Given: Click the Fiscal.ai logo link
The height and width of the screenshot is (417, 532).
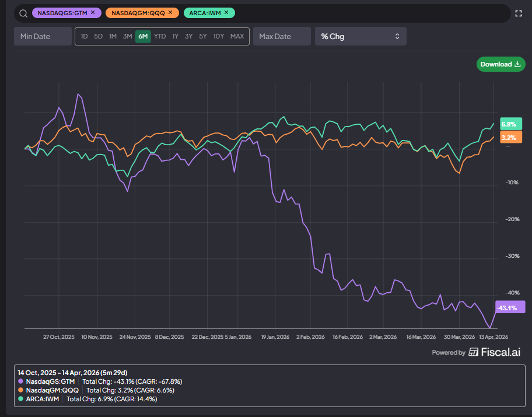Looking at the screenshot, I should click(494, 352).
